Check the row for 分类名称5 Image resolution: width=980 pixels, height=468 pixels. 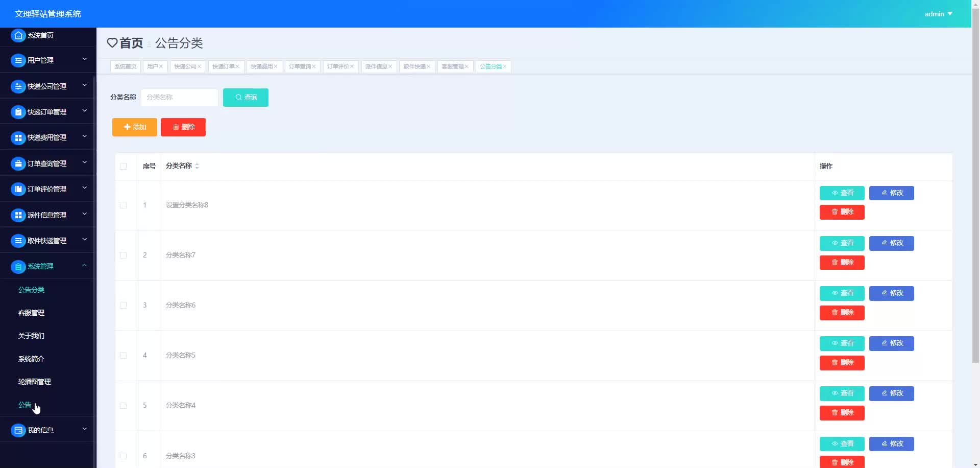coord(123,355)
